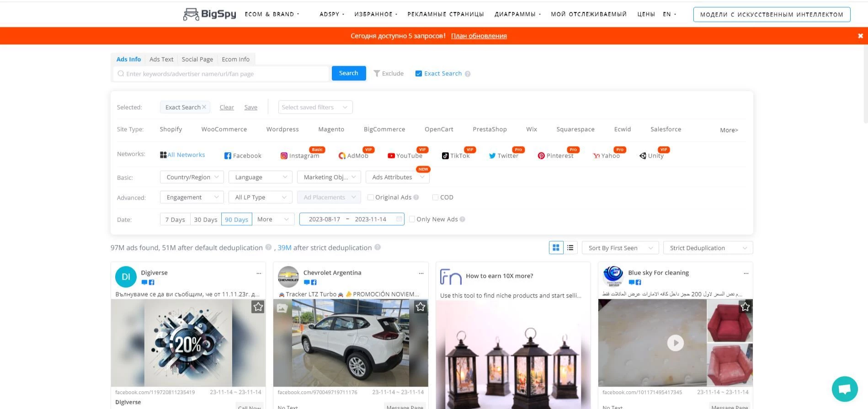Open the Chevrolet Argentina car ad thumbnail
Image resolution: width=868 pixels, height=409 pixels.
[351, 343]
